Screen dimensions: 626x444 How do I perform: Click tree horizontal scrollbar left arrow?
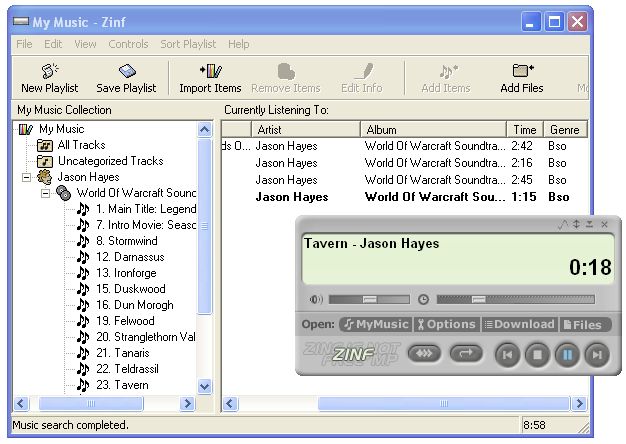(x=21, y=404)
